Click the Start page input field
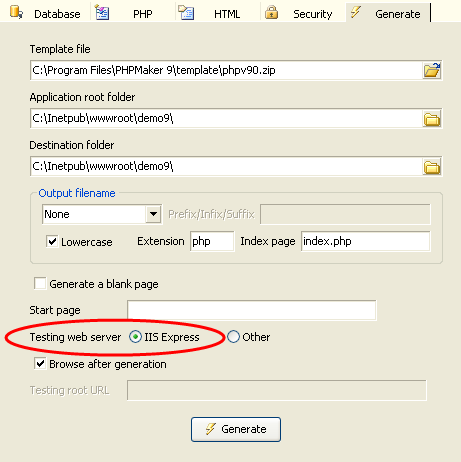 (x=252, y=310)
